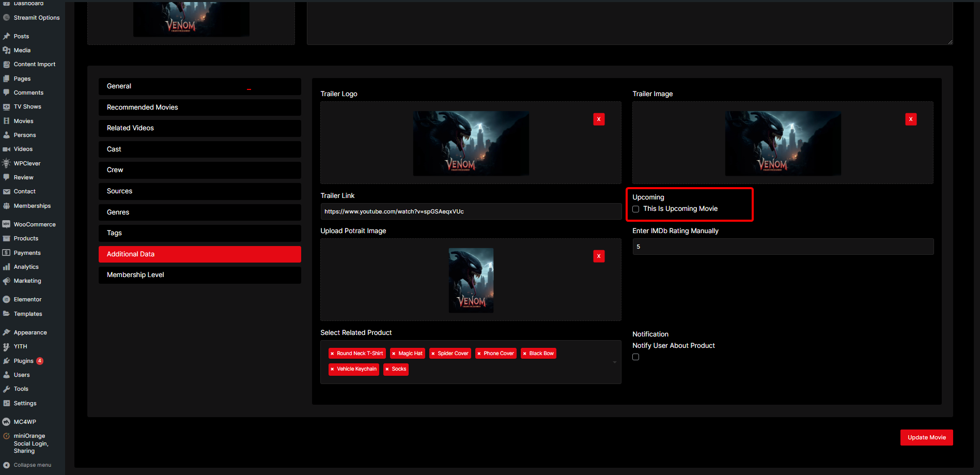Remove Round Neck T-Shirt product tag

tap(332, 354)
